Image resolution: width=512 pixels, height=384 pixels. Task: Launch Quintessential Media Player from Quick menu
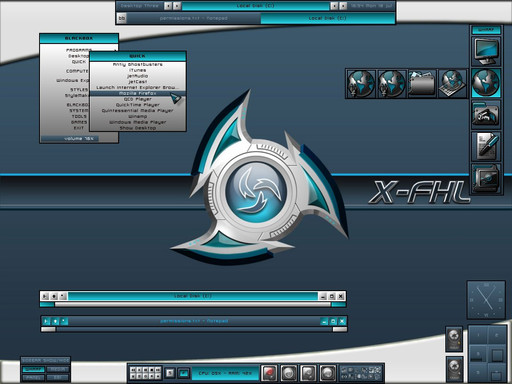[138, 110]
